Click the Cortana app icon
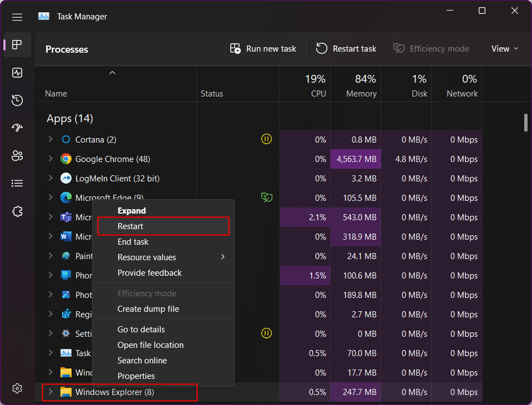The height and width of the screenshot is (405, 532). (x=66, y=139)
